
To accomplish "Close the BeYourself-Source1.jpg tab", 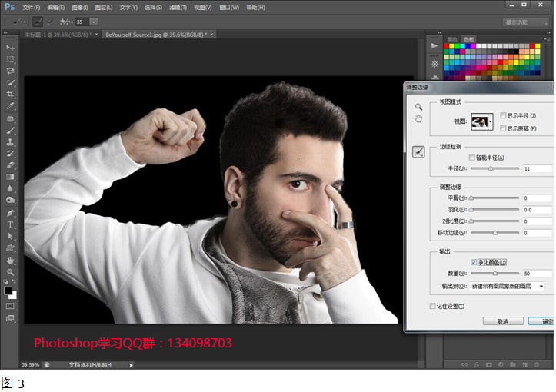I will pos(212,35).
